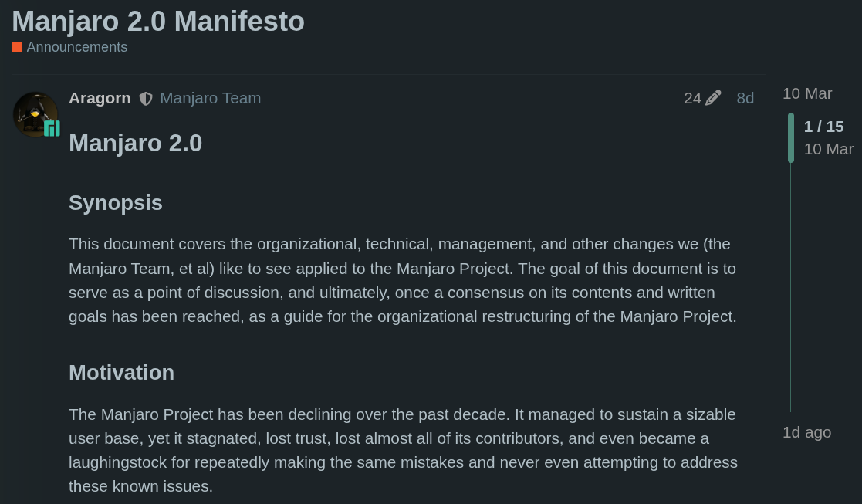Click the Synopsis section heading
The image size is (862, 504).
(116, 202)
